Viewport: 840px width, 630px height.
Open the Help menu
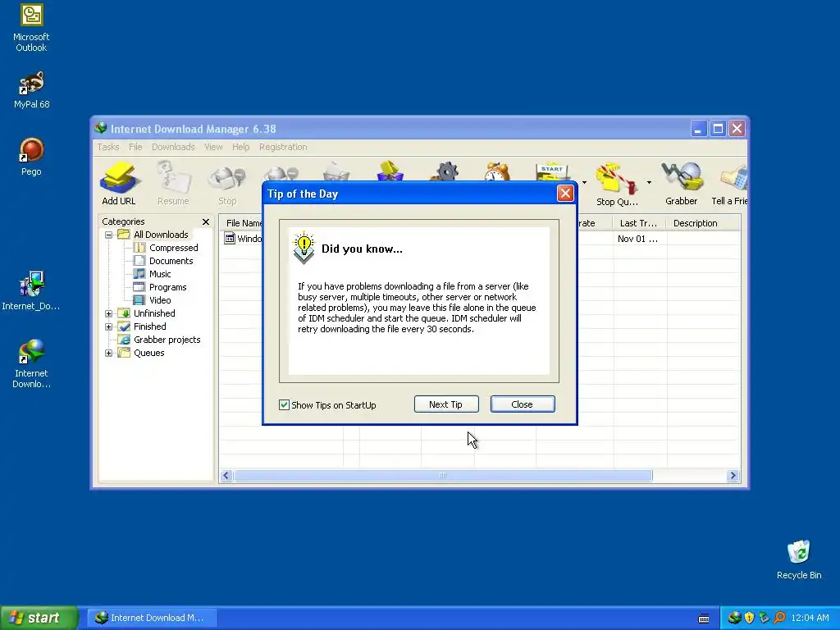(240, 147)
